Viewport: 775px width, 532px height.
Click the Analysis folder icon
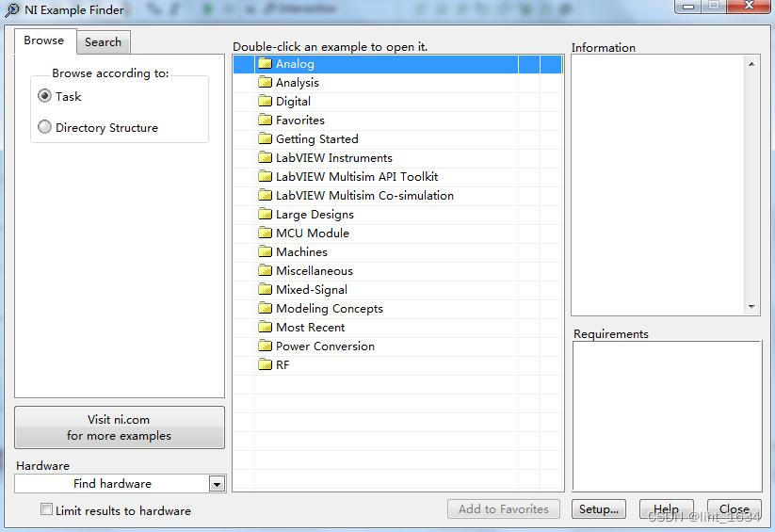(x=265, y=82)
